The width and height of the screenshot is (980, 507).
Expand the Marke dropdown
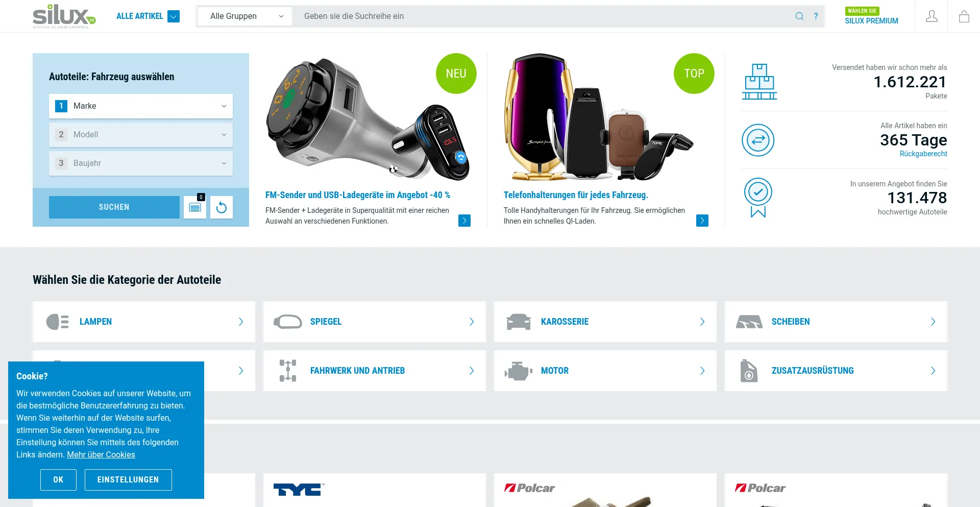point(141,106)
